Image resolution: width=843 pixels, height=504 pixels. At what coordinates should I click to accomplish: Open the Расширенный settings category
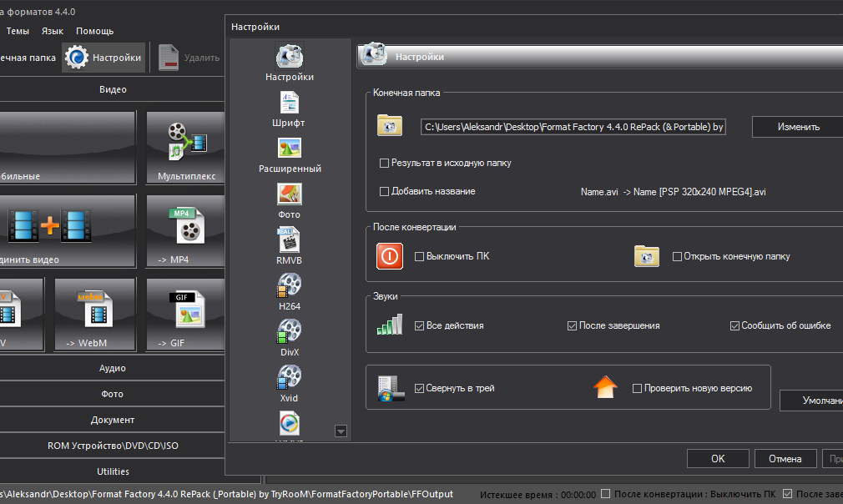coord(290,154)
